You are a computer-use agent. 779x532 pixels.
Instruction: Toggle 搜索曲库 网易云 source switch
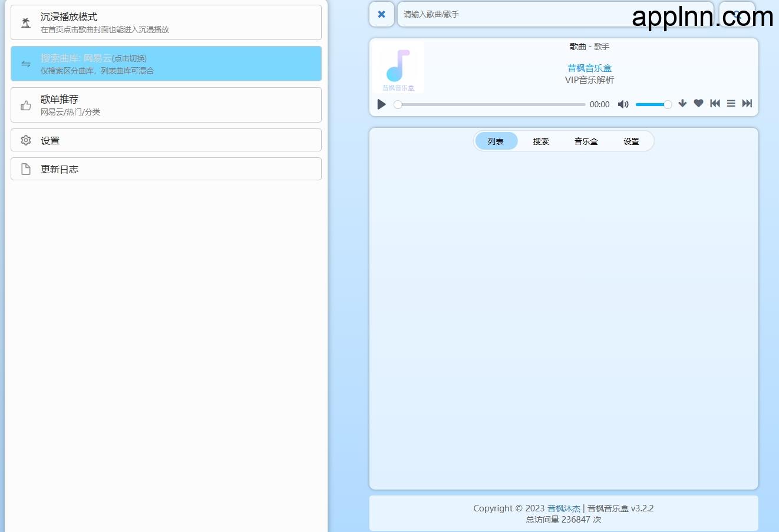pos(166,64)
